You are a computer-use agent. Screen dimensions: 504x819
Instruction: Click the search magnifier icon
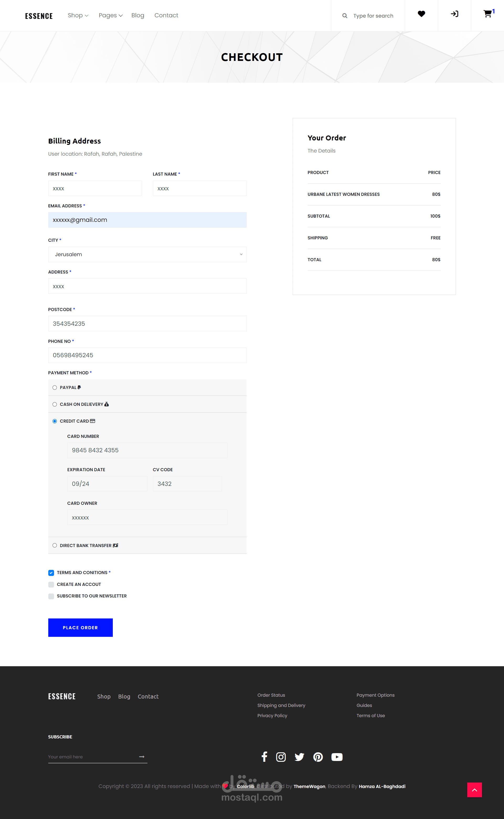pos(345,16)
